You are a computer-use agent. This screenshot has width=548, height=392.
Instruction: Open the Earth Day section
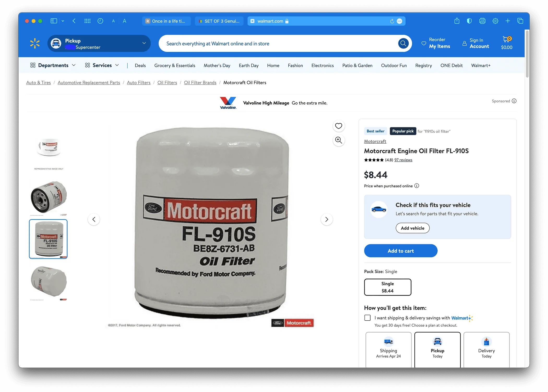tap(249, 65)
